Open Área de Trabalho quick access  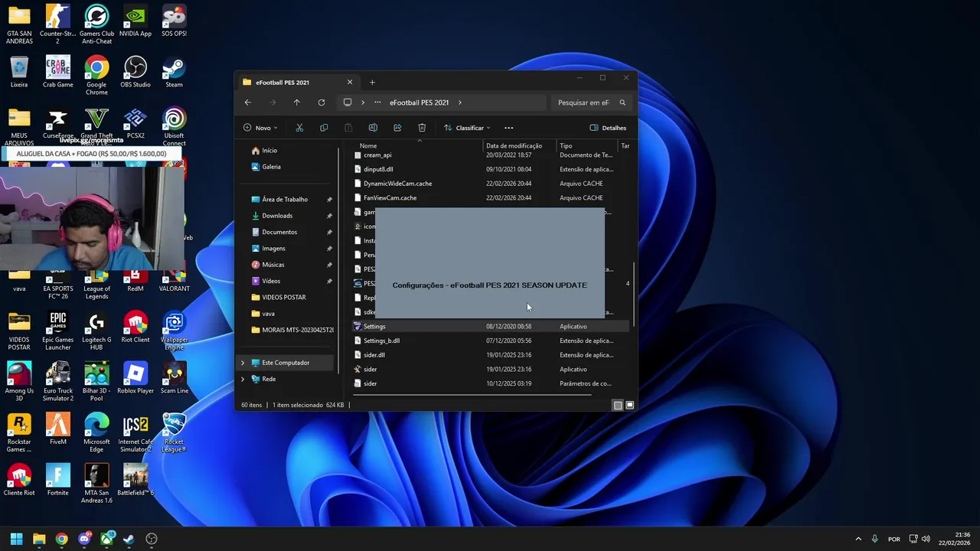[285, 200]
